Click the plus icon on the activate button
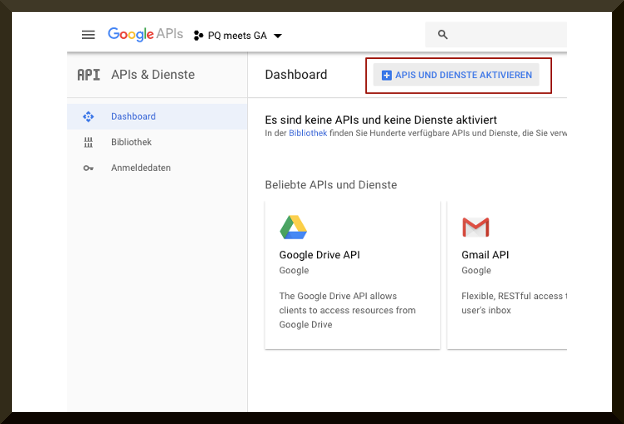This screenshot has height=424, width=624. [386, 75]
